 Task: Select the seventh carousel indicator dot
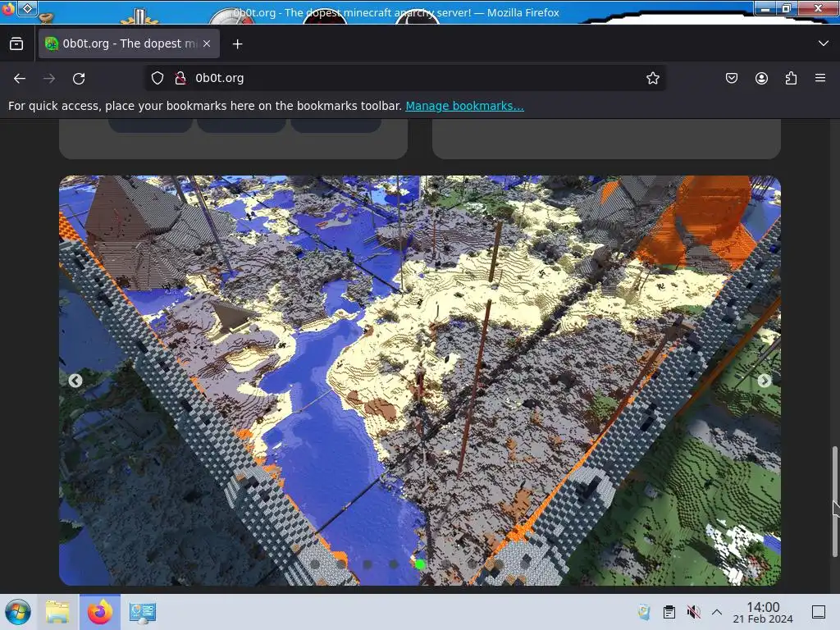[472, 564]
